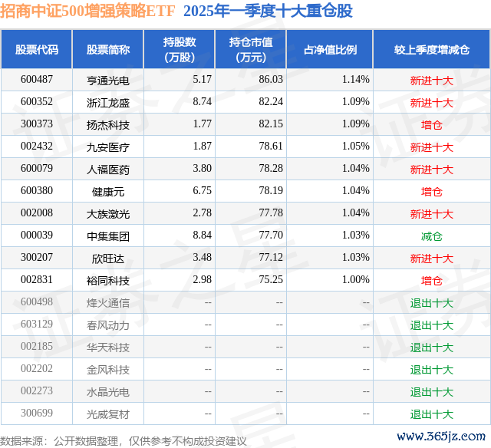
Task: Select the 较上季度增减仓 column header
Action: click(431, 50)
